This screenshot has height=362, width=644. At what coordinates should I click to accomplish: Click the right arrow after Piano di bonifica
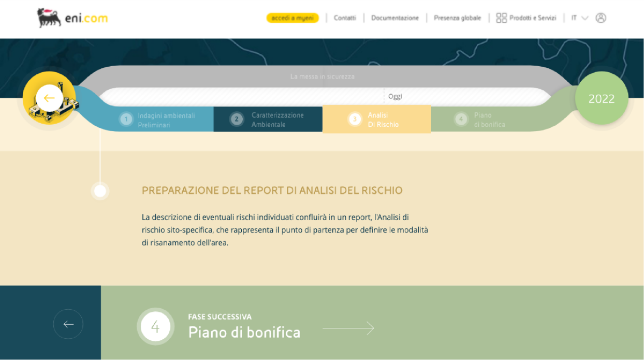(348, 328)
